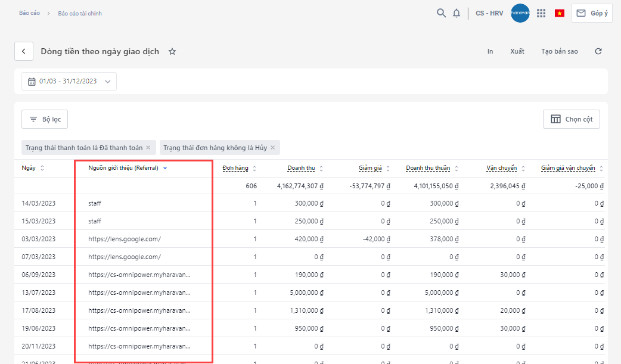Go back with the arrow button
This screenshot has width=621, height=364.
point(24,52)
